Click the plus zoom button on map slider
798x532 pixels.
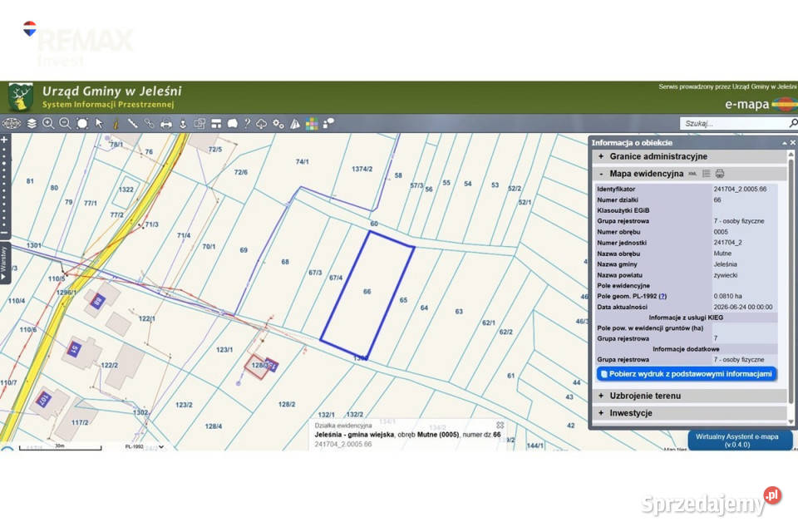click(x=4, y=140)
